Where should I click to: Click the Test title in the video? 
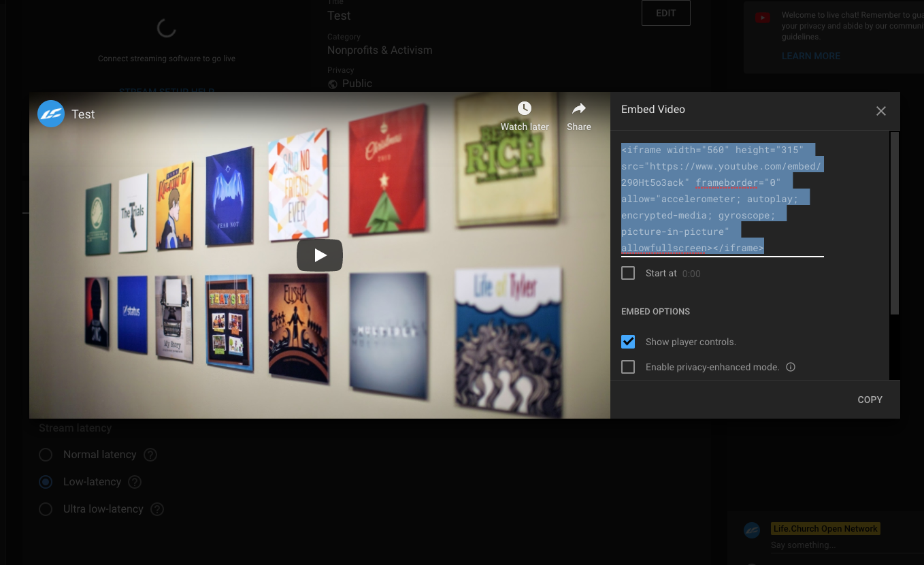(x=83, y=114)
